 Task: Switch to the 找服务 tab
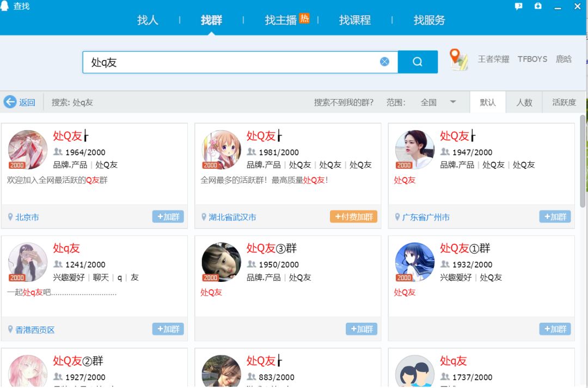(x=429, y=20)
